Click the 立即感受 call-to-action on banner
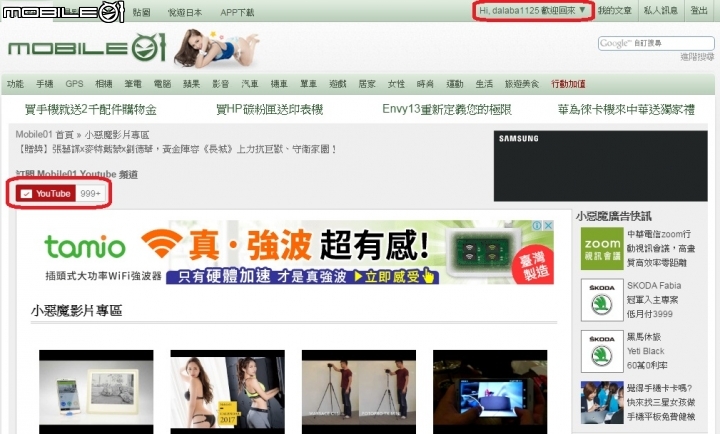The image size is (720, 434). [394, 276]
